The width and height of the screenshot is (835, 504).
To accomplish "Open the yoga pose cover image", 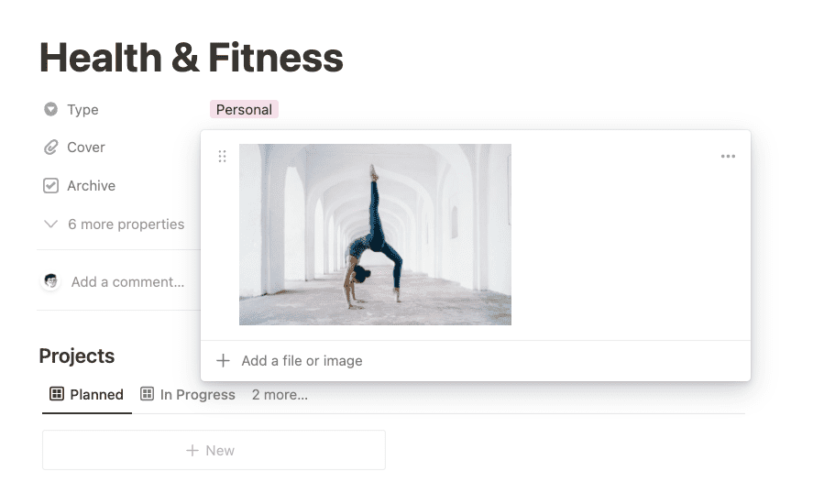I will [x=375, y=235].
